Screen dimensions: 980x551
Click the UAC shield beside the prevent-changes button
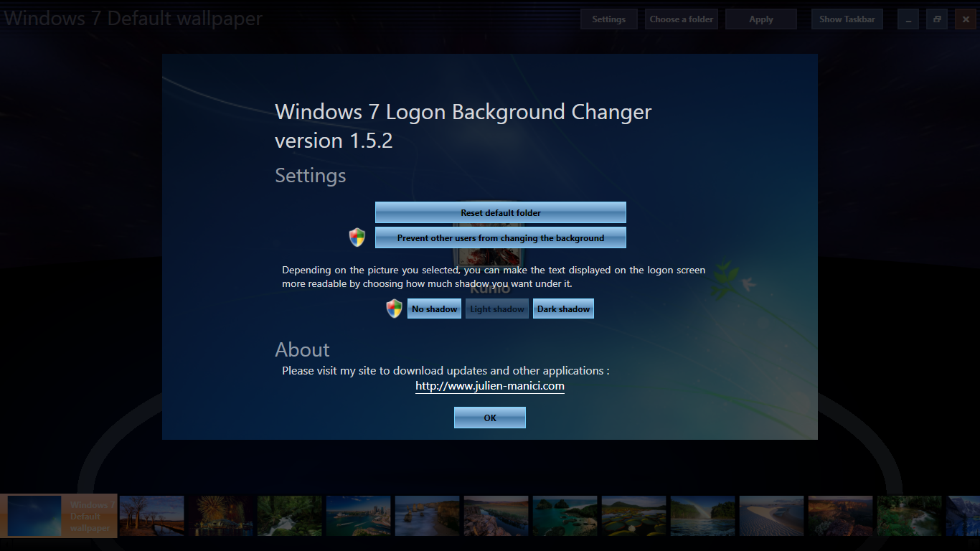(357, 237)
